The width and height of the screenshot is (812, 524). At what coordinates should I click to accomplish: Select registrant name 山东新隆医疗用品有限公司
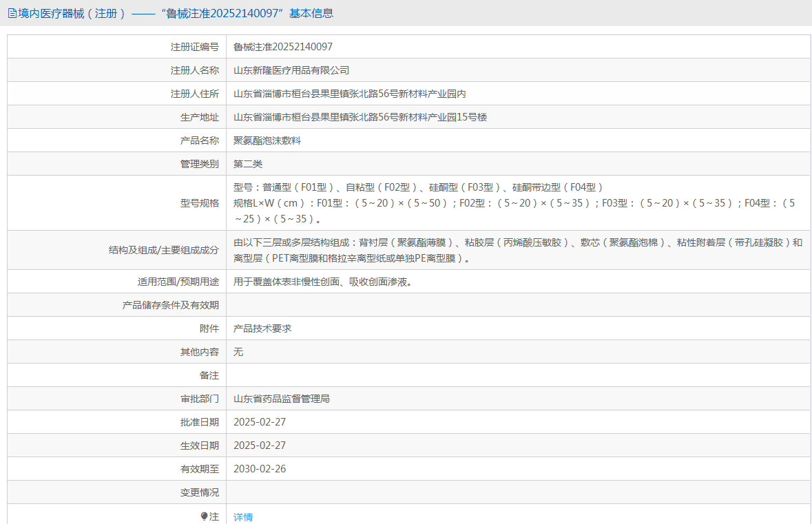click(291, 70)
